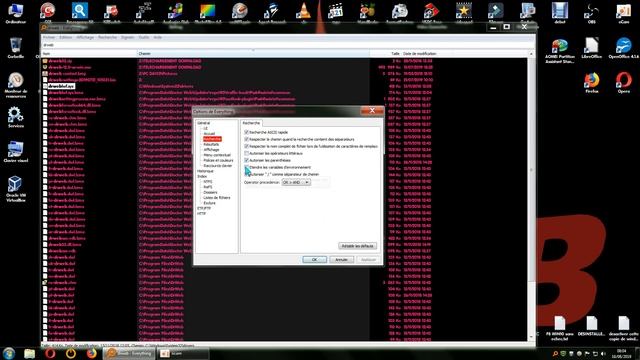Select Polices et couleurs in the options tree
Viewport: 640px width, 360px height.
[x=218, y=160]
